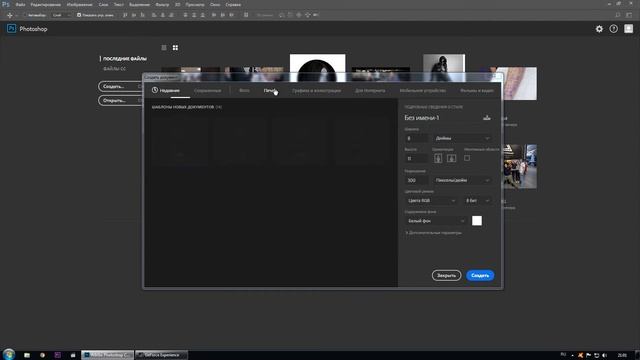The height and width of the screenshot is (360, 640).
Task: Click the height input field
Action: (416, 158)
